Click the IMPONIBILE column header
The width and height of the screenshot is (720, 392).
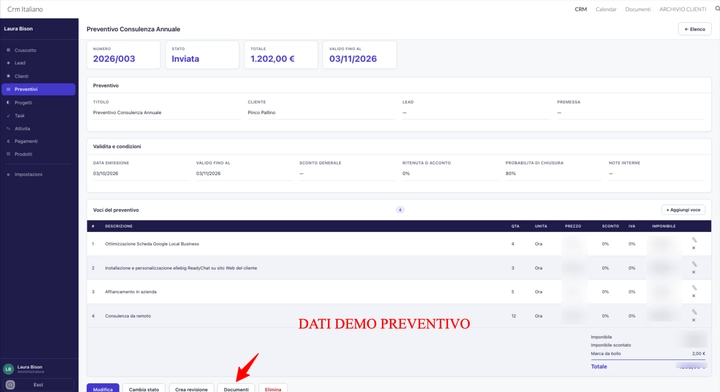[x=664, y=226]
